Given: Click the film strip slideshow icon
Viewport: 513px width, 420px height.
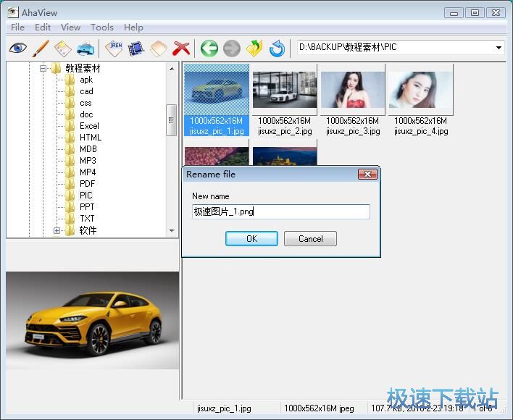Looking at the screenshot, I should coord(135,49).
